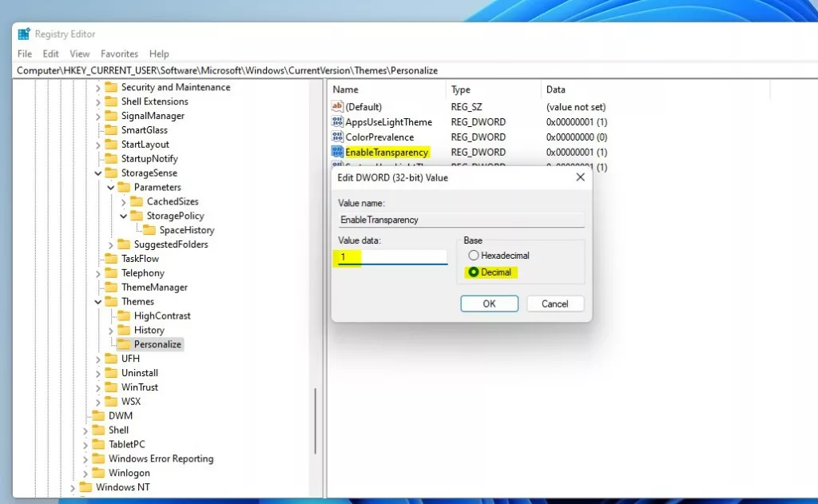Open the File menu
Screen dimensions: 818x504
tap(25, 54)
